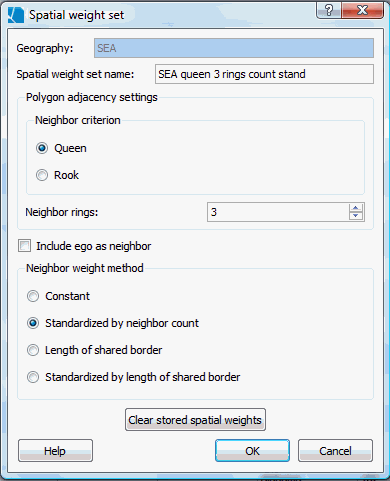Click the application icon in title bar
This screenshot has height=481, width=390.
coord(16,15)
